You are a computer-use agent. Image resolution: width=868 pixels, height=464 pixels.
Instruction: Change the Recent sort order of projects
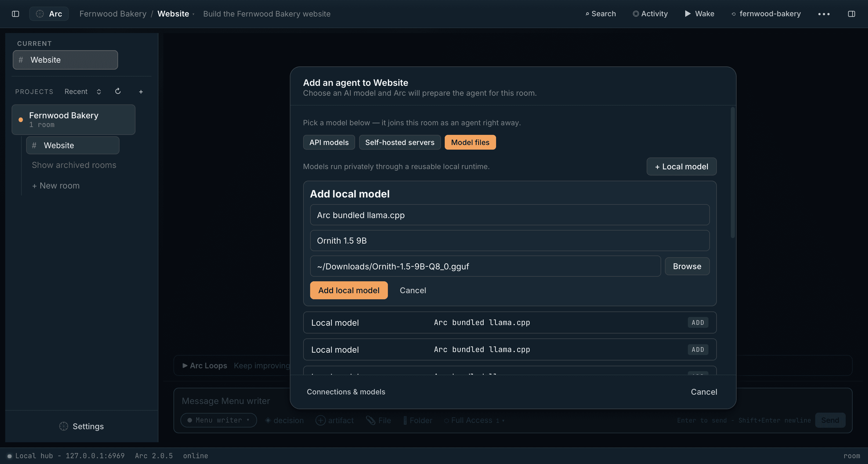83,92
